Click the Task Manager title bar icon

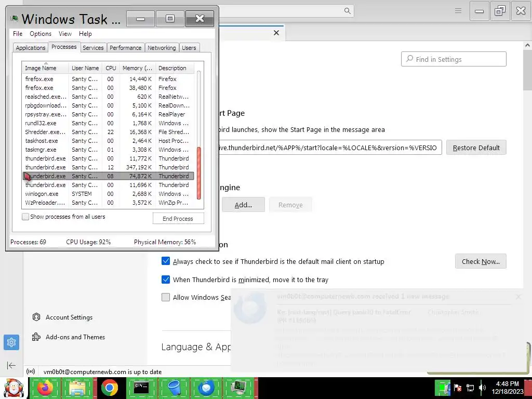coord(14,18)
